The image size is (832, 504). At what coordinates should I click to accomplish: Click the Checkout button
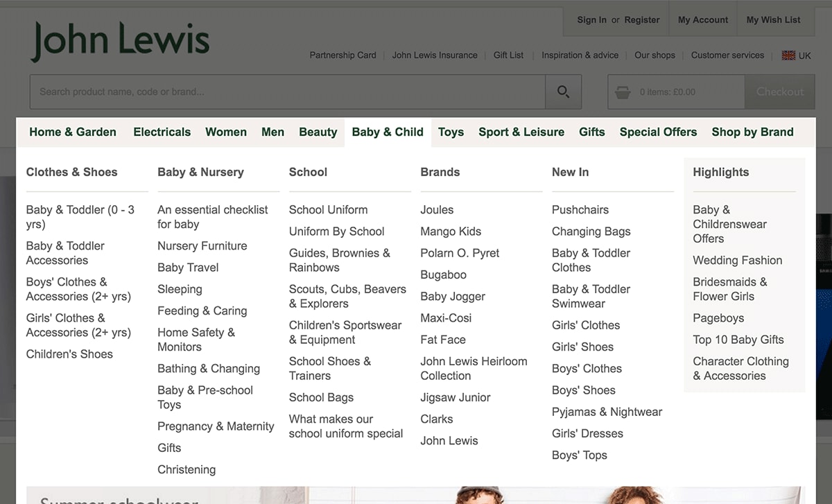(780, 92)
